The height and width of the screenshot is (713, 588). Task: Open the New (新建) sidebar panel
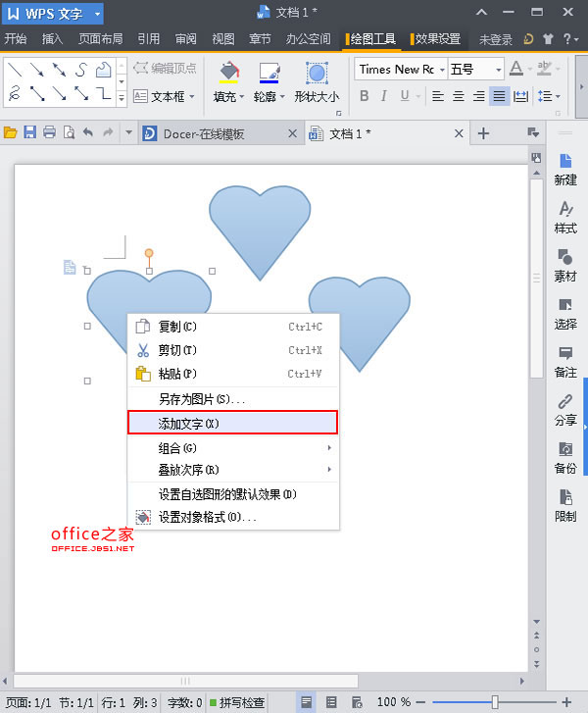click(565, 169)
